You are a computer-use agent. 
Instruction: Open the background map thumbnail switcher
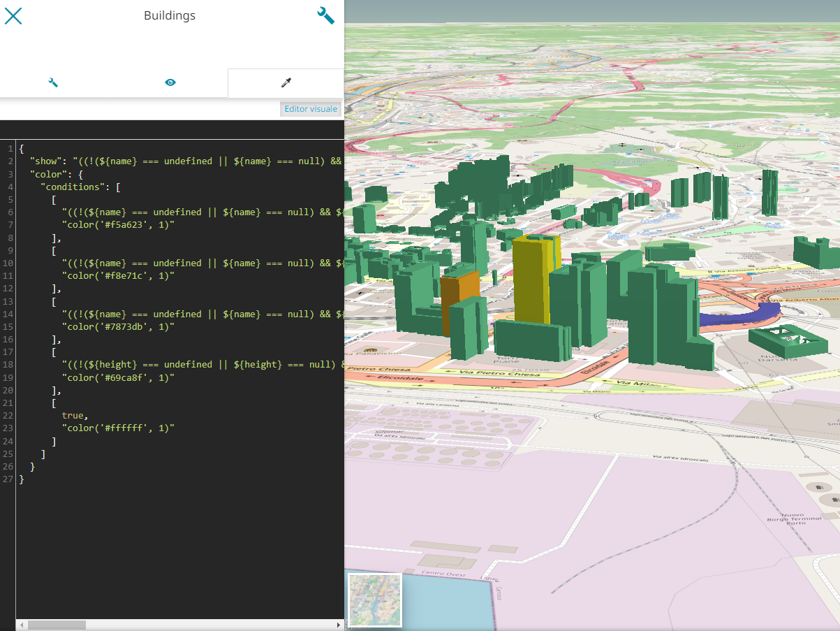point(375,600)
